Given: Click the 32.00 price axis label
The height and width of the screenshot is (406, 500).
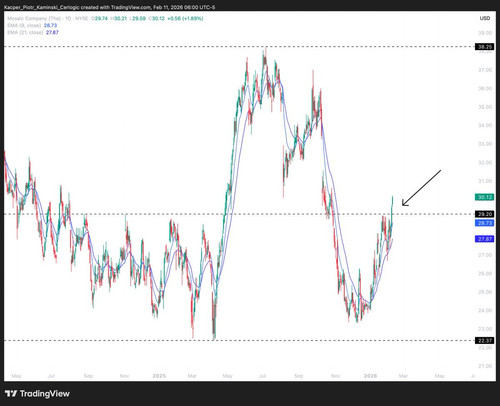Looking at the screenshot, I should pyautogui.click(x=485, y=163).
